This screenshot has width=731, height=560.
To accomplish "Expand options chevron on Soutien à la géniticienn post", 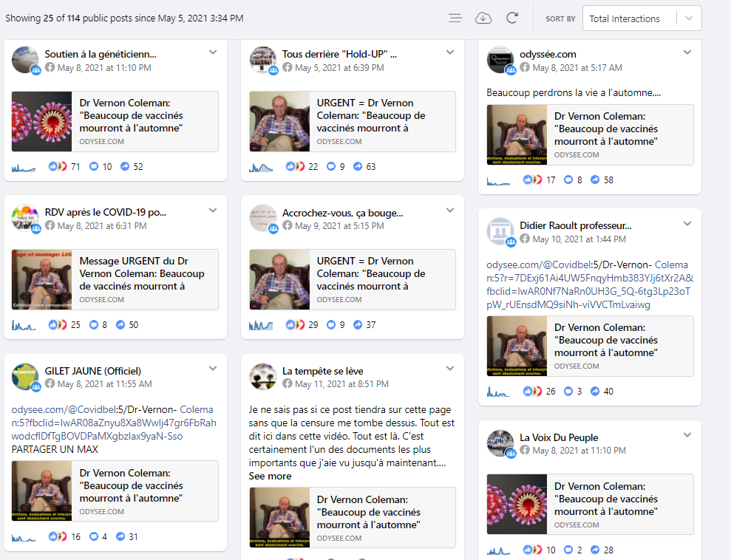I will 213,52.
